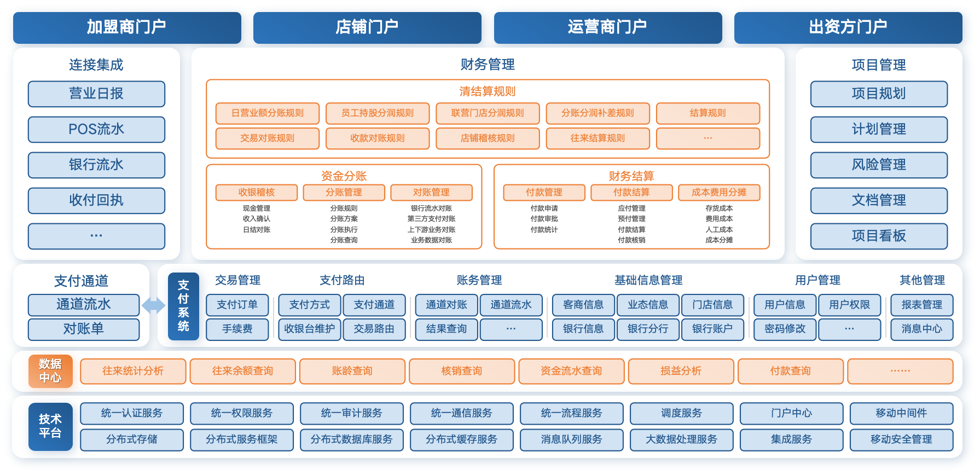Open 银行账户 in 基础信息管理
This screenshot has height=475, width=980.
click(x=712, y=329)
